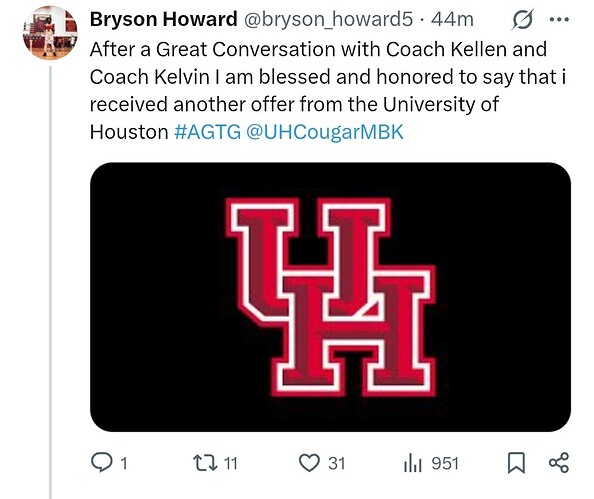Open the three-dot more options menu

click(559, 19)
